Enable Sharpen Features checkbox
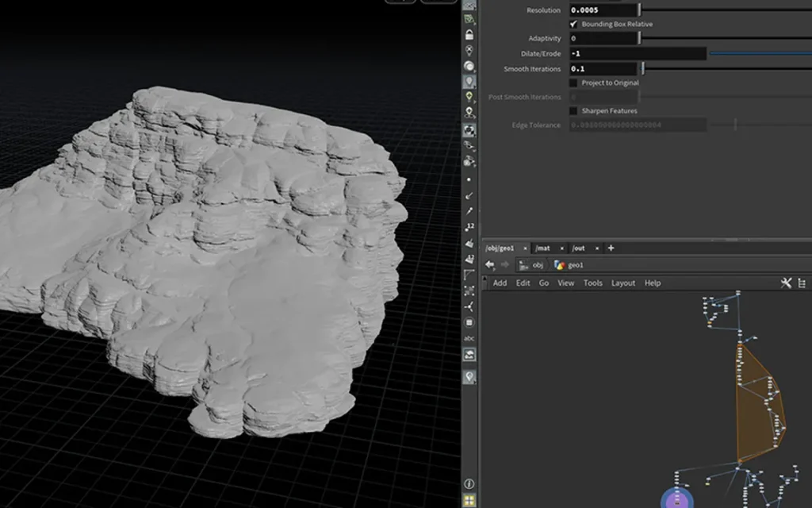This screenshot has height=508, width=812. point(573,111)
